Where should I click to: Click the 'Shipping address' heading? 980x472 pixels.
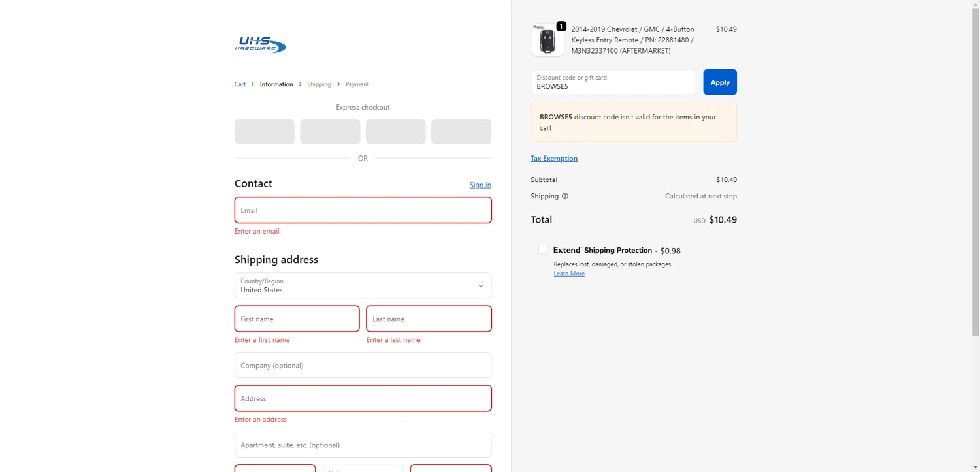click(x=276, y=259)
